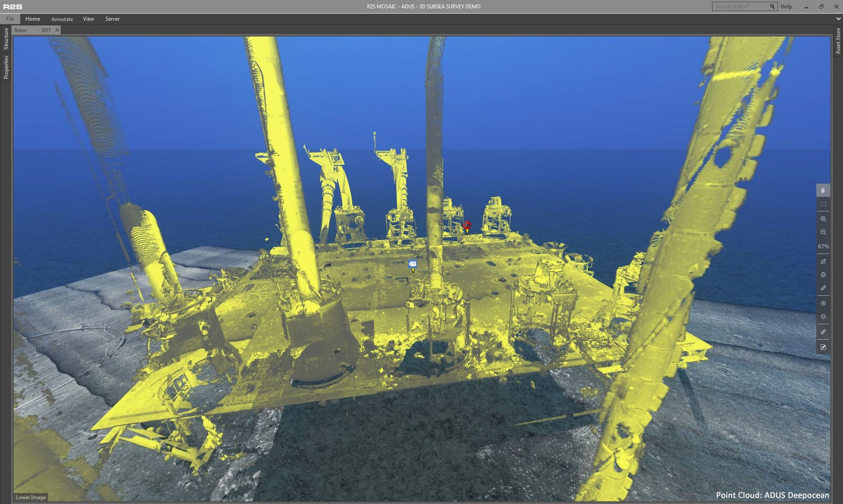Click the Help link in title bar
The image size is (843, 504).
pos(786,6)
